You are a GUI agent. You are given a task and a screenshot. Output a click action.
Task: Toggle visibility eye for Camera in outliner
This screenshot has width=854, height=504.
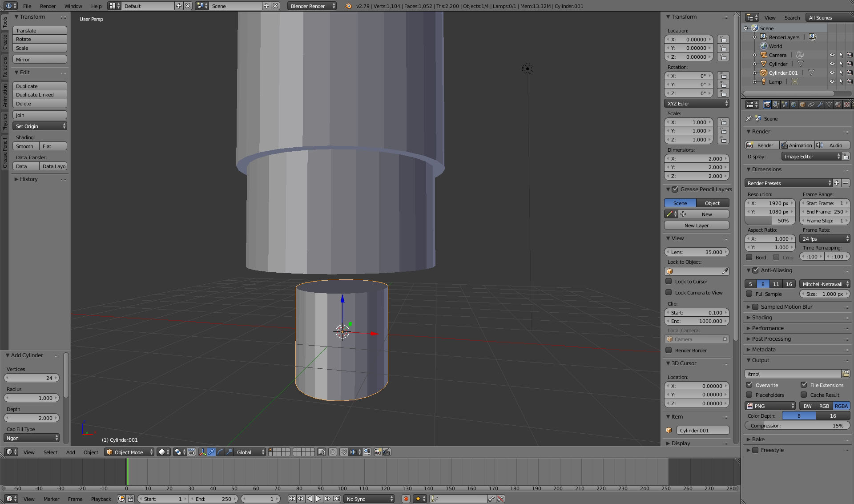coord(832,55)
